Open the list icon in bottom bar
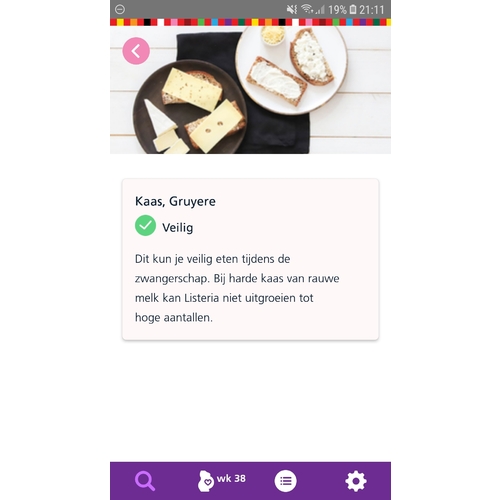 point(285,481)
